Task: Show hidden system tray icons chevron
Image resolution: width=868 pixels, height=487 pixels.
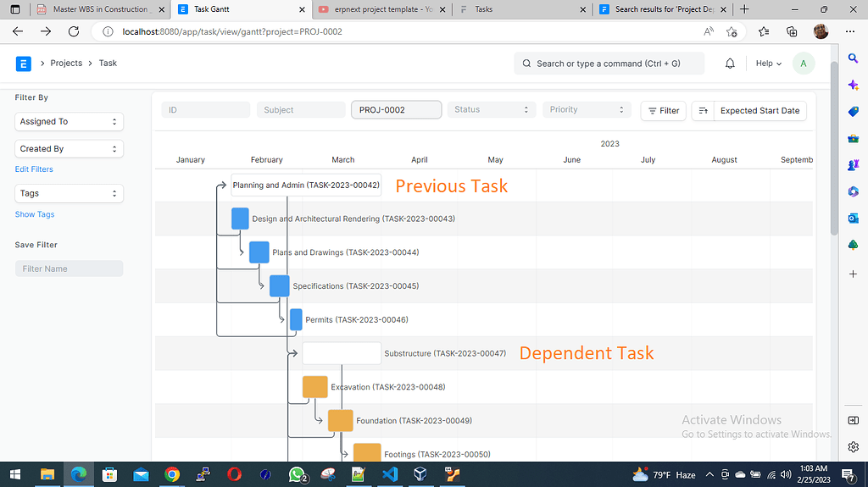Action: 709,474
